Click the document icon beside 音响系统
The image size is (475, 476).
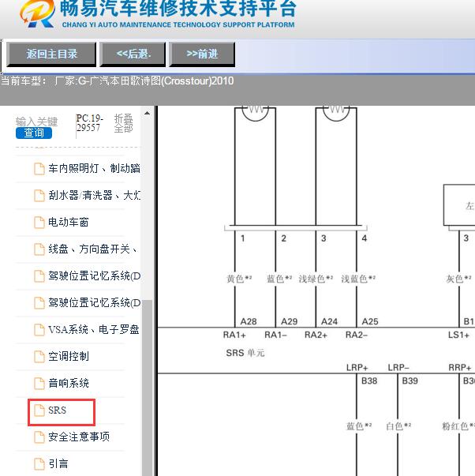coord(39,384)
